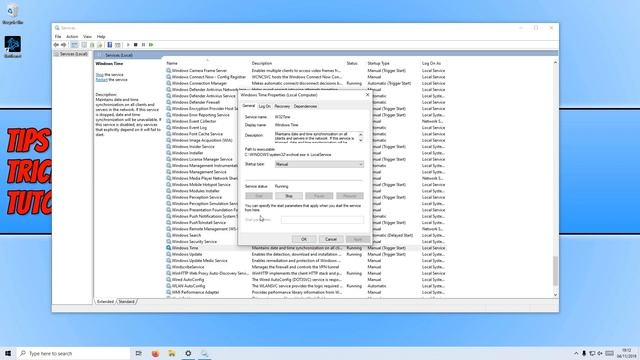Open the Windows Start menu
This screenshot has width=640, height=360.
(8, 353)
